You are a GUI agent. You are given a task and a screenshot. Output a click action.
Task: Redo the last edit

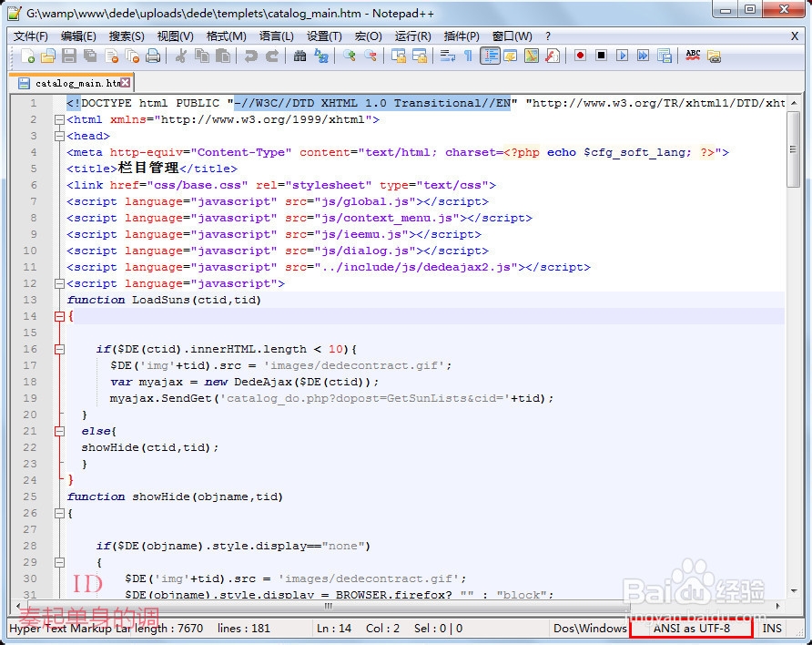[272, 56]
